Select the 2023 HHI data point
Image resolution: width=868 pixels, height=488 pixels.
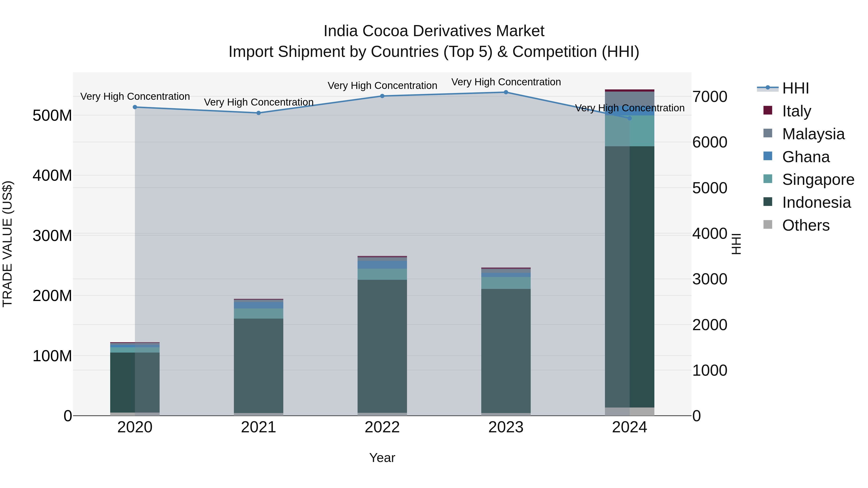coord(506,92)
